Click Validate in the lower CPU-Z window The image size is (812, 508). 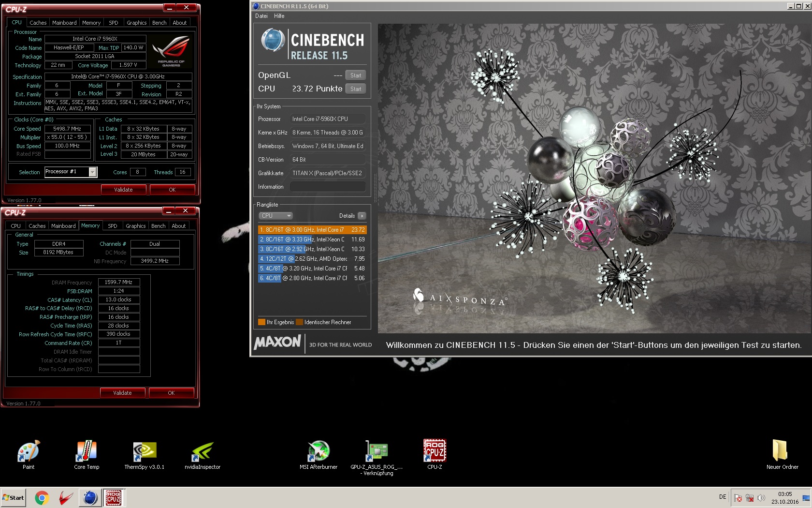click(x=122, y=393)
